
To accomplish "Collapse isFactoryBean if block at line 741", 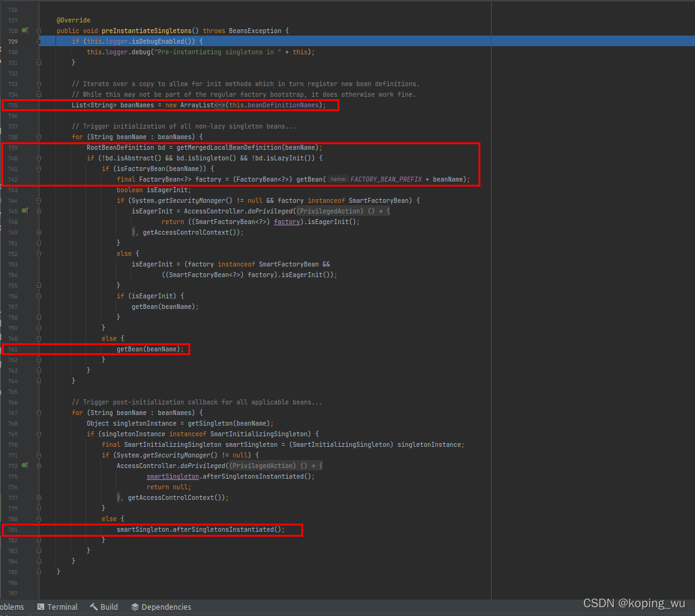I will pyautogui.click(x=39, y=169).
